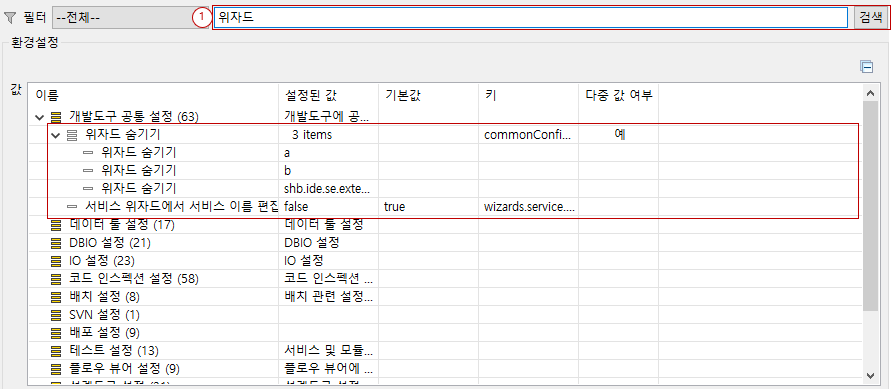Click the 개발도구에 공... description cell
The width and height of the screenshot is (891, 389).
(x=328, y=118)
